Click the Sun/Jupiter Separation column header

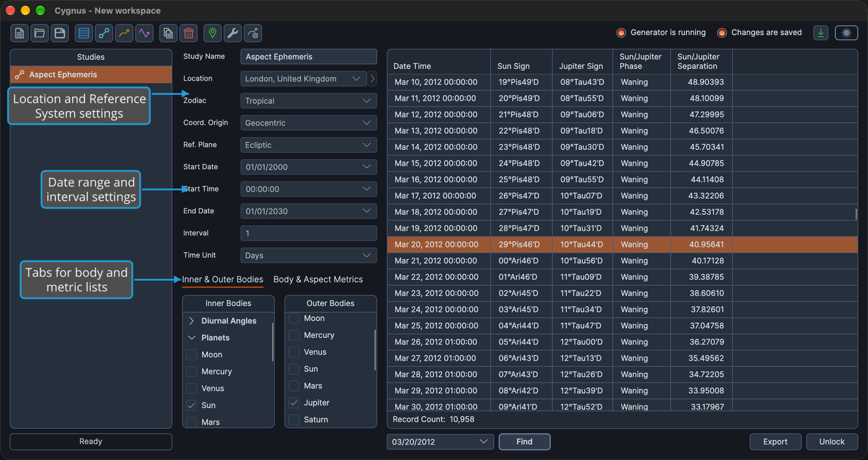(702, 62)
